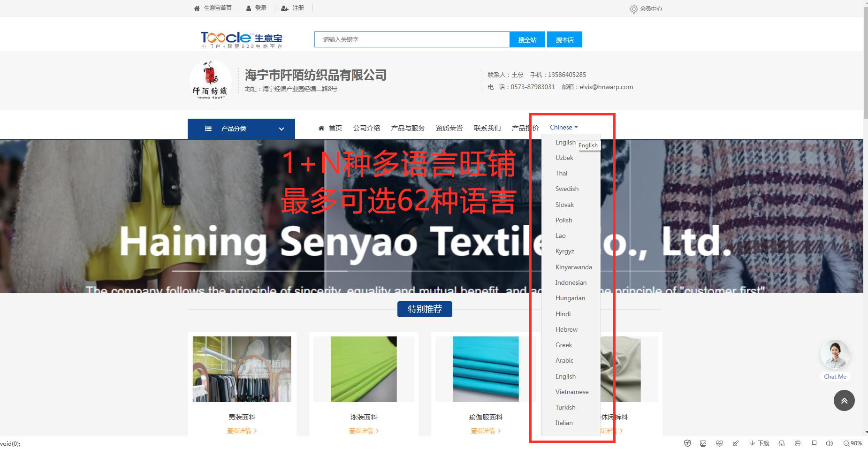Click the picture icon in status bar
The image size is (868, 449).
(703, 443)
